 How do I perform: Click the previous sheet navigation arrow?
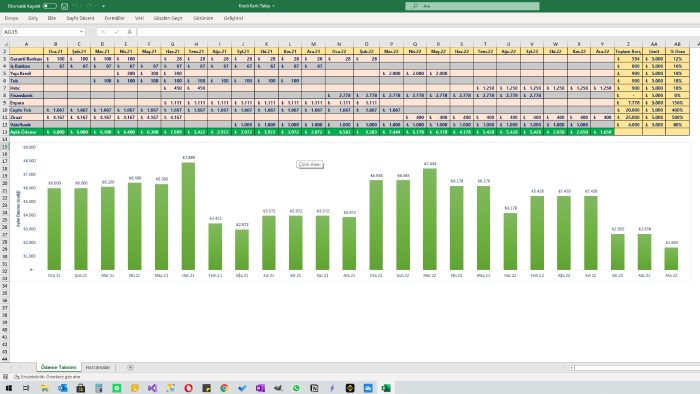tap(12, 368)
